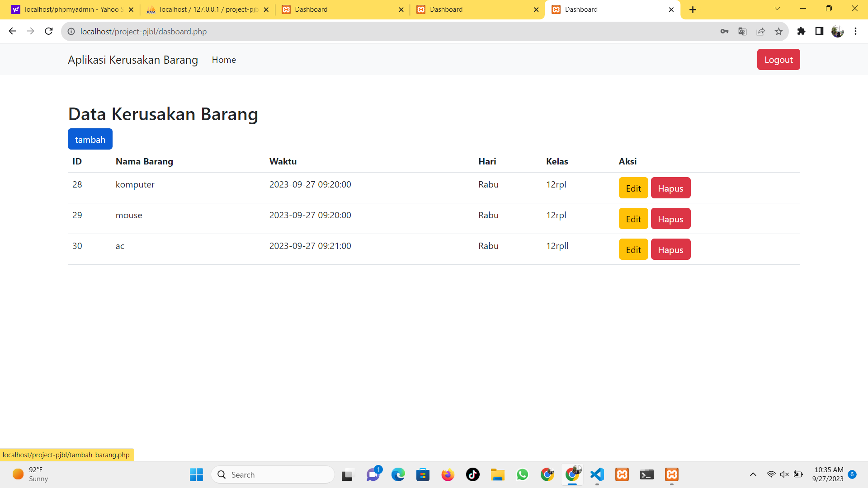Toggle the browser side panel icon
Image resolution: width=868 pixels, height=488 pixels.
point(819,31)
